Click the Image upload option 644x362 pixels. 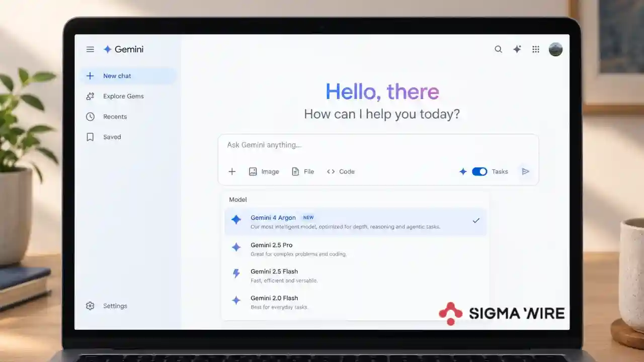pyautogui.click(x=264, y=171)
